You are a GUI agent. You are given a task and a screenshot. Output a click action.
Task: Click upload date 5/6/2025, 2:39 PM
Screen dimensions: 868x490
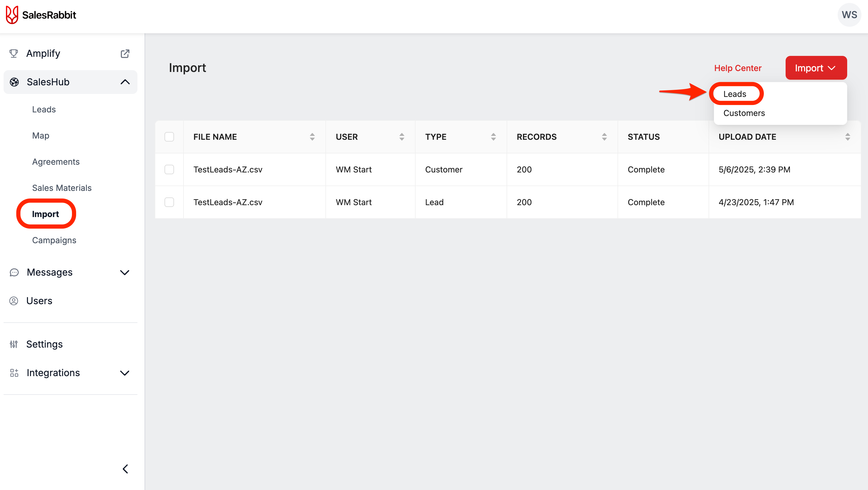(754, 169)
